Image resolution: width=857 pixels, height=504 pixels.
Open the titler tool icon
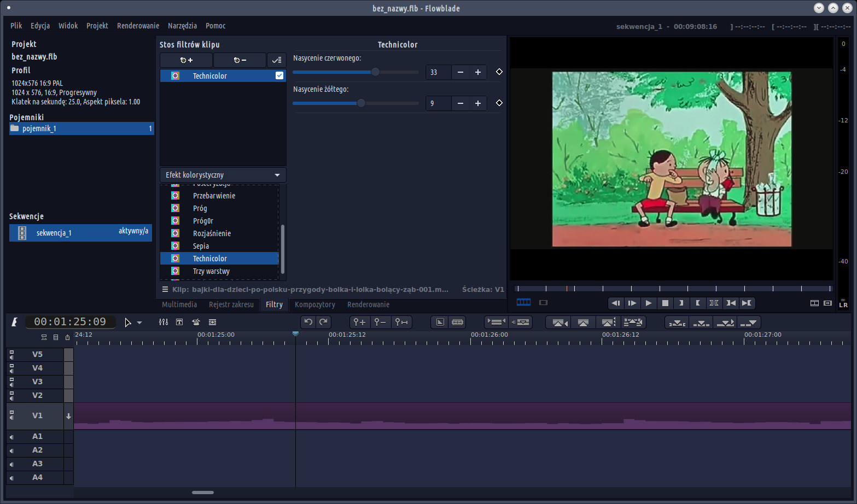[179, 322]
